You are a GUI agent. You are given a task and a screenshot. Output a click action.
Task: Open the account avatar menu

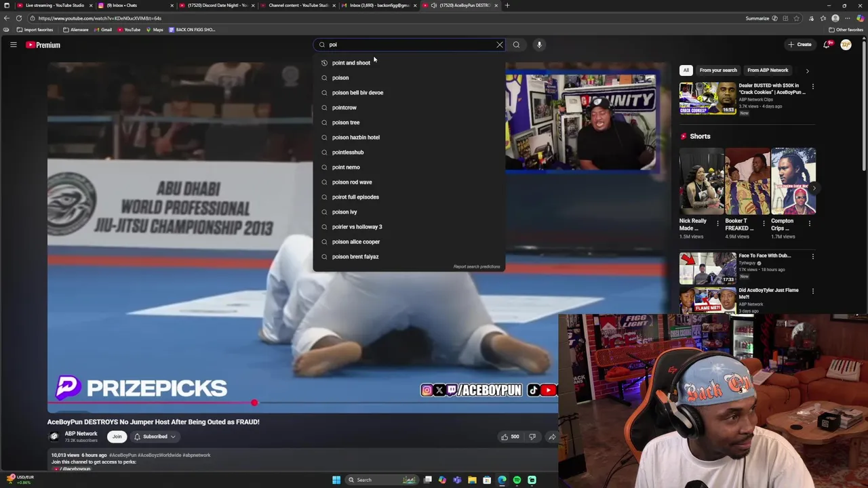tap(846, 45)
